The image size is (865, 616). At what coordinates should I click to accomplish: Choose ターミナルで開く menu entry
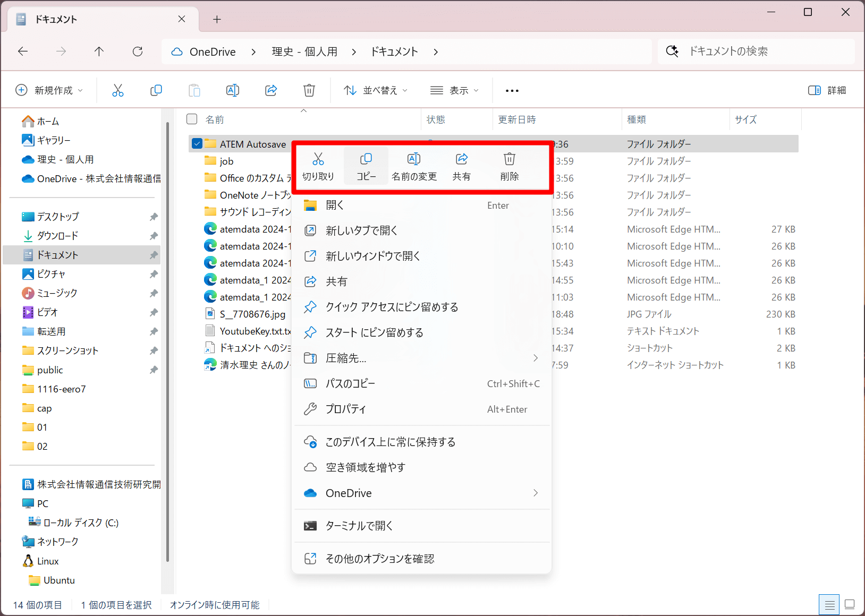422,526
